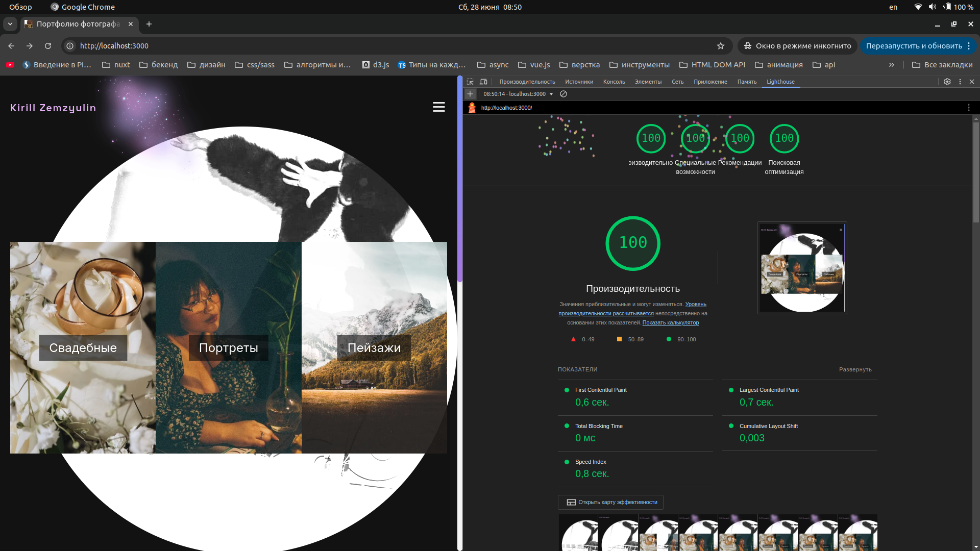
Task: Open the Показать калькулятор link
Action: coord(670,322)
